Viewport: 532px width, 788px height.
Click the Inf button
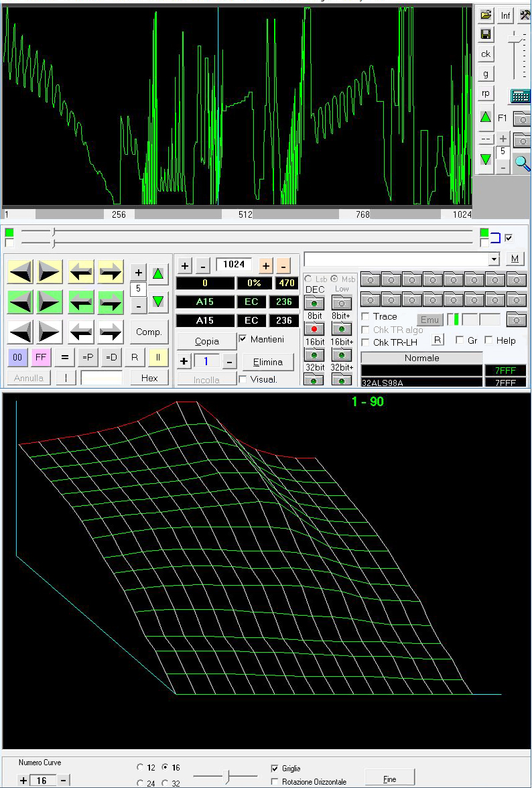pos(505,15)
